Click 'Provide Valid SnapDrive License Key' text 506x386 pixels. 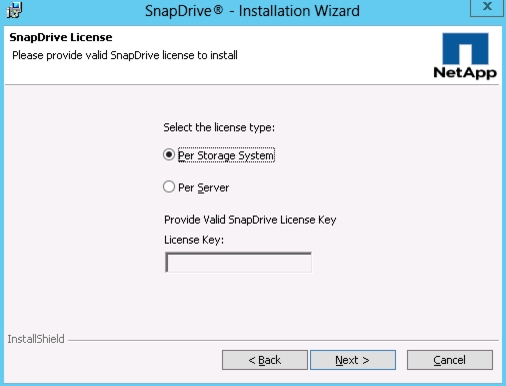[x=250, y=220]
